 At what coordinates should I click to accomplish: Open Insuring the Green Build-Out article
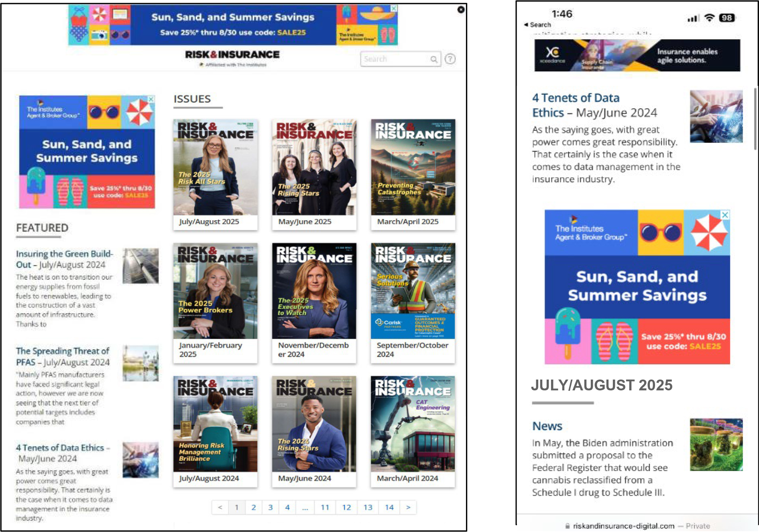pyautogui.click(x=64, y=259)
